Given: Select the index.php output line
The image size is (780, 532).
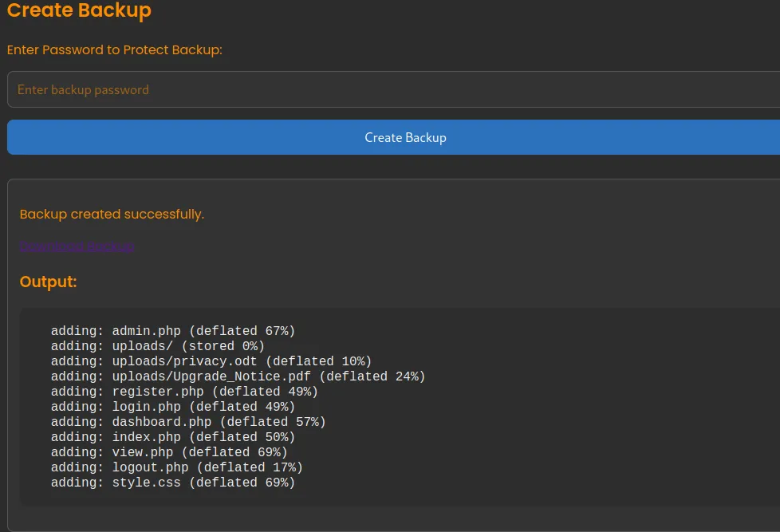Looking at the screenshot, I should tap(172, 437).
